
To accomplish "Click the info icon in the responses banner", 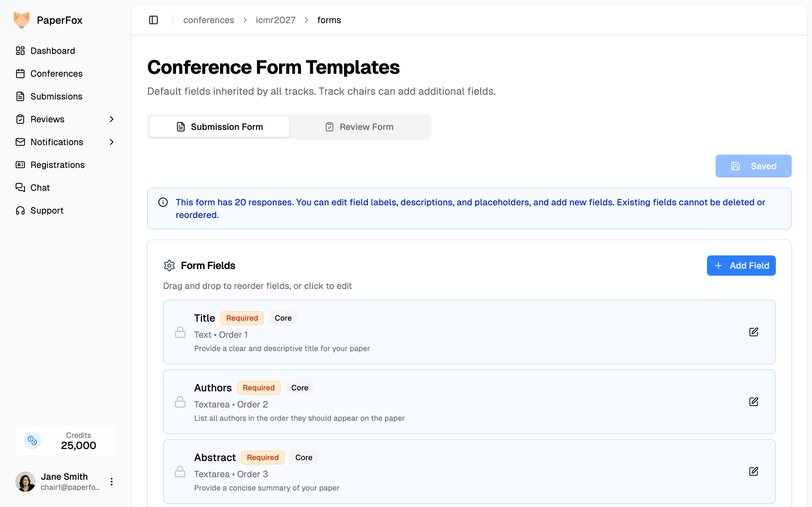I will [x=163, y=202].
